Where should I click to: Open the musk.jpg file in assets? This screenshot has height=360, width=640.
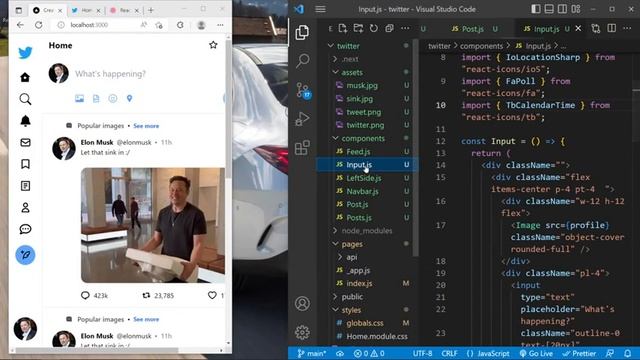pyautogui.click(x=362, y=85)
